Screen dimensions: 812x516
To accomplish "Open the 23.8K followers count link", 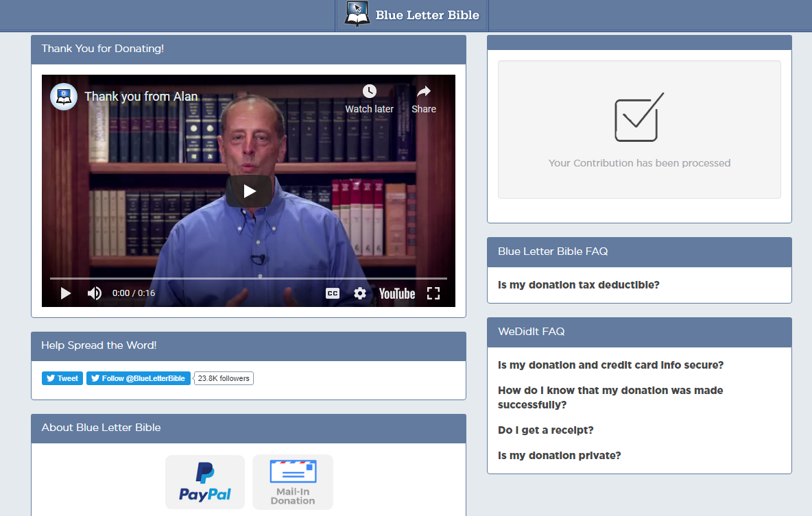I will pyautogui.click(x=224, y=378).
